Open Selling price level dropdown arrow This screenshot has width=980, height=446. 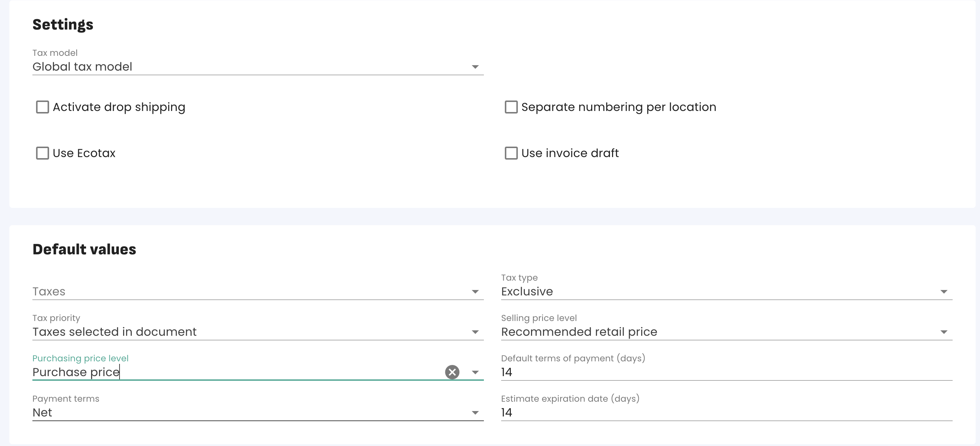(944, 332)
